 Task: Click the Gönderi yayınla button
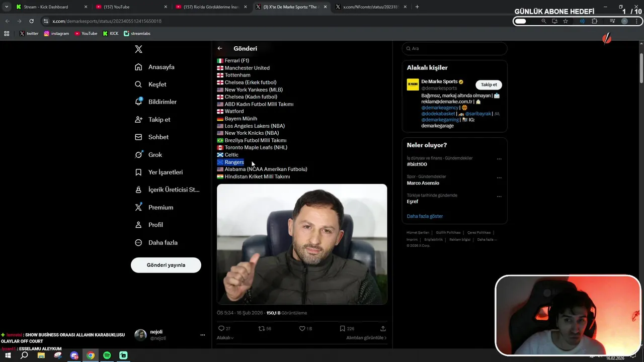click(x=166, y=265)
